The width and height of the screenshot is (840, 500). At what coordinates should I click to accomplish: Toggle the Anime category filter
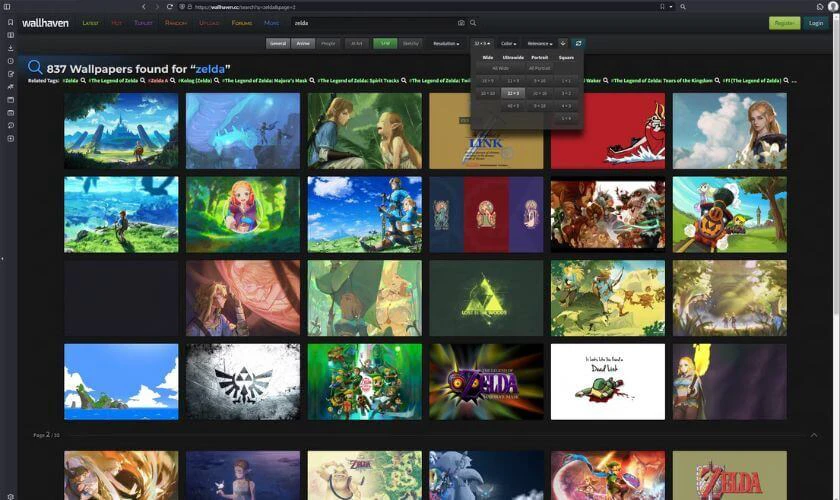[303, 43]
